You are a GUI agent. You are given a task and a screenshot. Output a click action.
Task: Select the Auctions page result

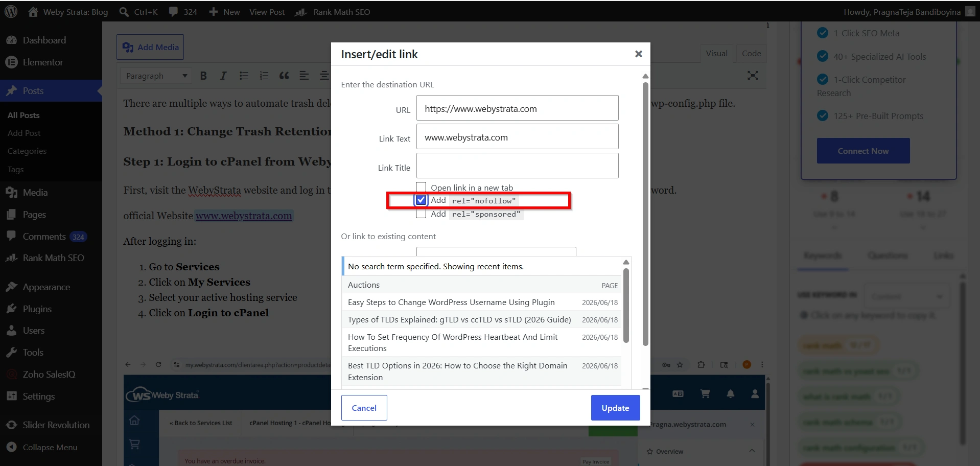pos(482,285)
